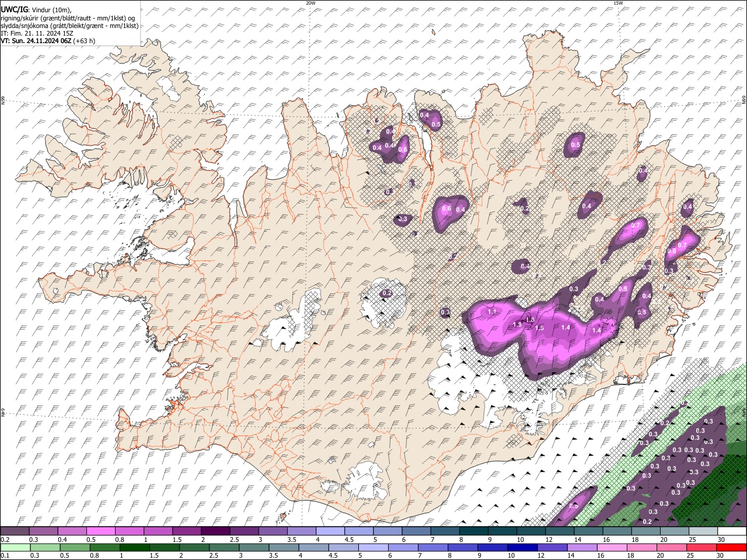Viewport: 747px width, 560px height.
Task: Click the 20W longitude label
Action: tap(310, 3)
